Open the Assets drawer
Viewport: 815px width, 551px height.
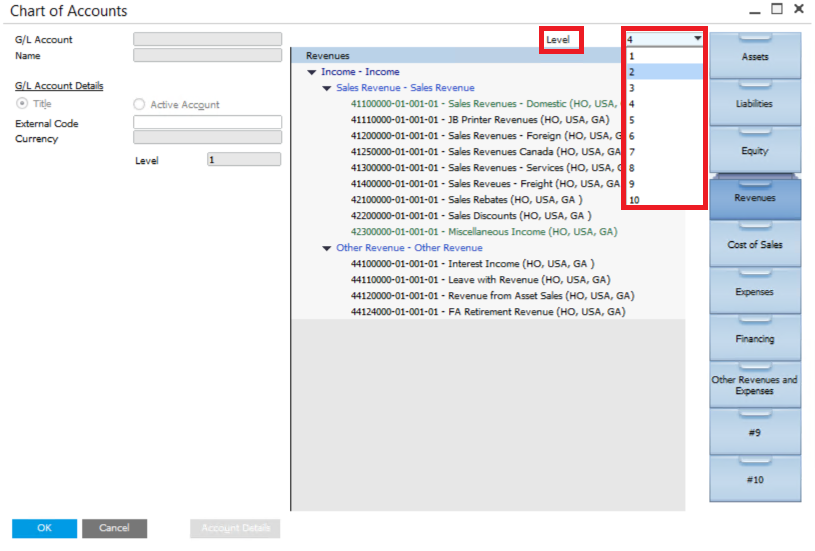[x=755, y=57]
